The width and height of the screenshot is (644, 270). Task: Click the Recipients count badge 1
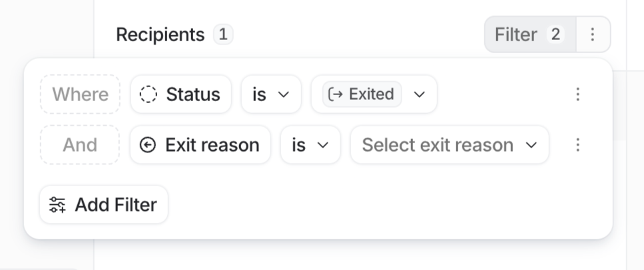click(223, 35)
